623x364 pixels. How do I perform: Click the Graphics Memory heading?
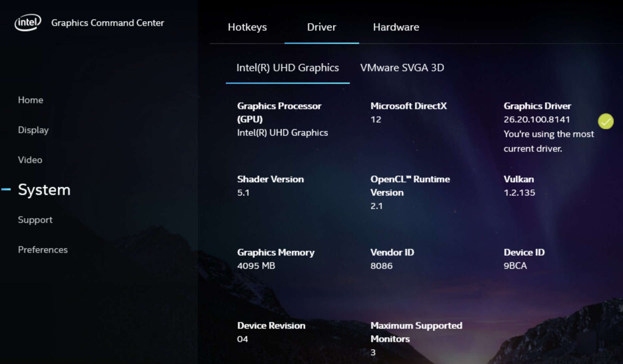click(276, 253)
